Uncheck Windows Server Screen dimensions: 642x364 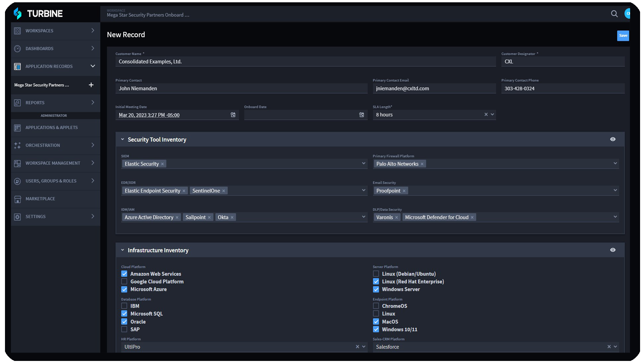click(x=376, y=289)
